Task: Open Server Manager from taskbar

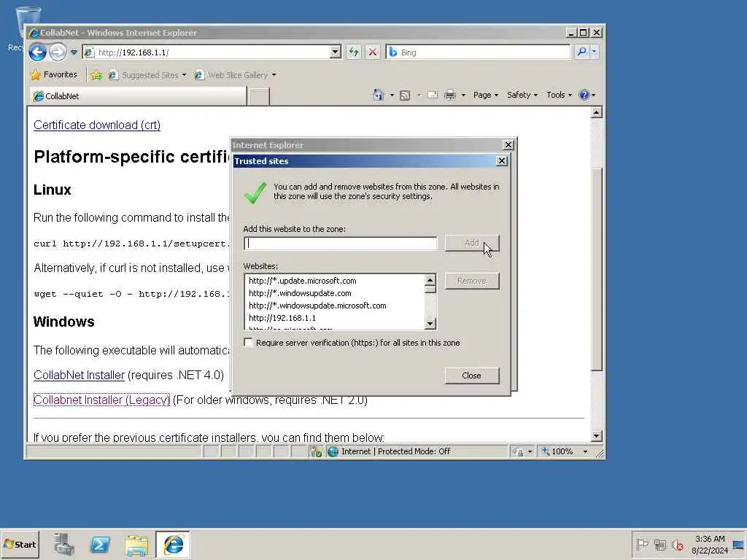Action: [x=64, y=545]
